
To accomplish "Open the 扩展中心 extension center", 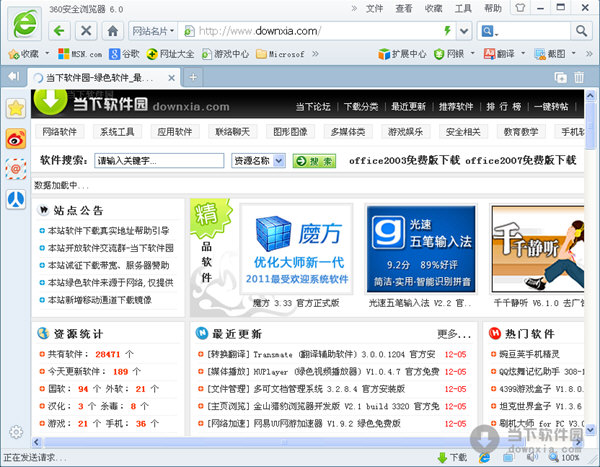I will tap(402, 54).
